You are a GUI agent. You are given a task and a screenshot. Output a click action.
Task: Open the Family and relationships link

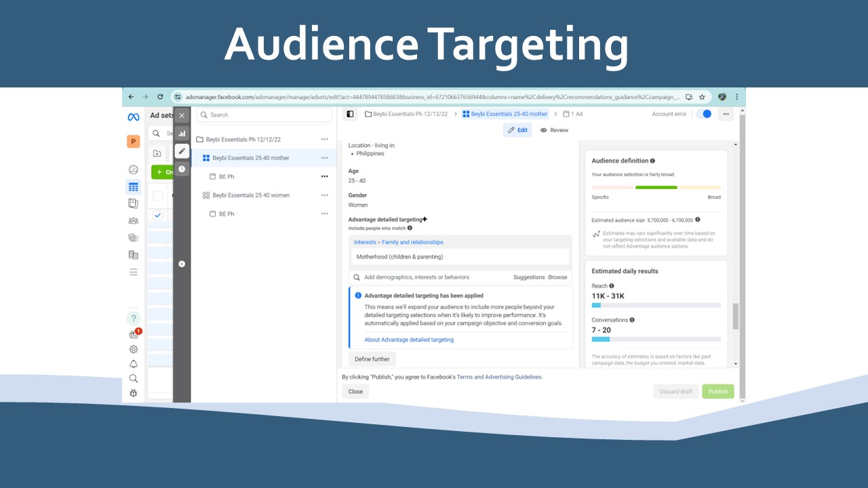pyautogui.click(x=412, y=242)
